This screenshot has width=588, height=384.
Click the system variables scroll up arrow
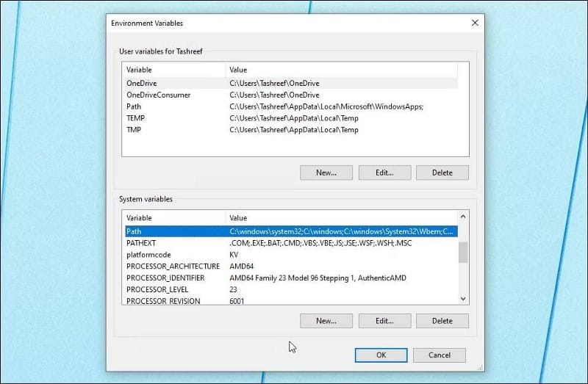click(463, 217)
